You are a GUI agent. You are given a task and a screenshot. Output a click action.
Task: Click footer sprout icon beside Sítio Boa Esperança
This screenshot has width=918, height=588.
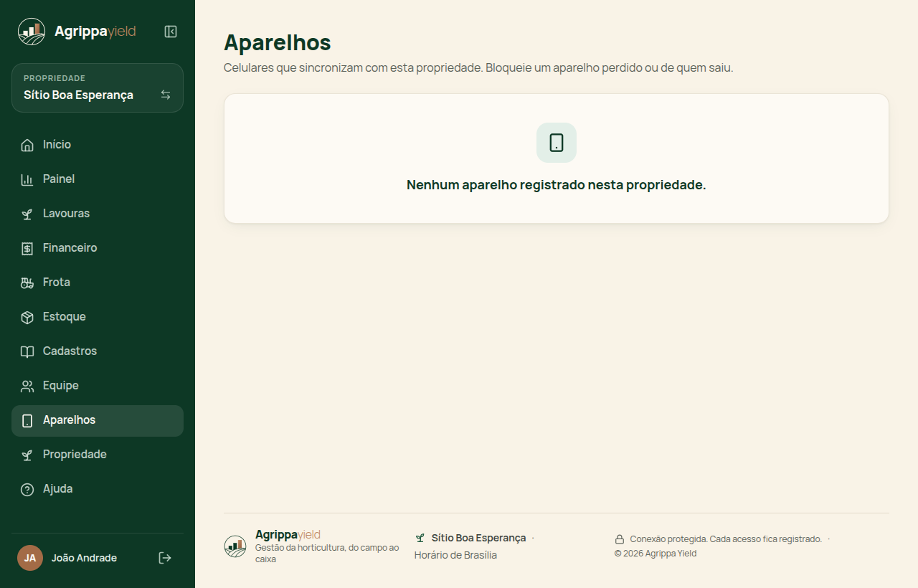[420, 538]
